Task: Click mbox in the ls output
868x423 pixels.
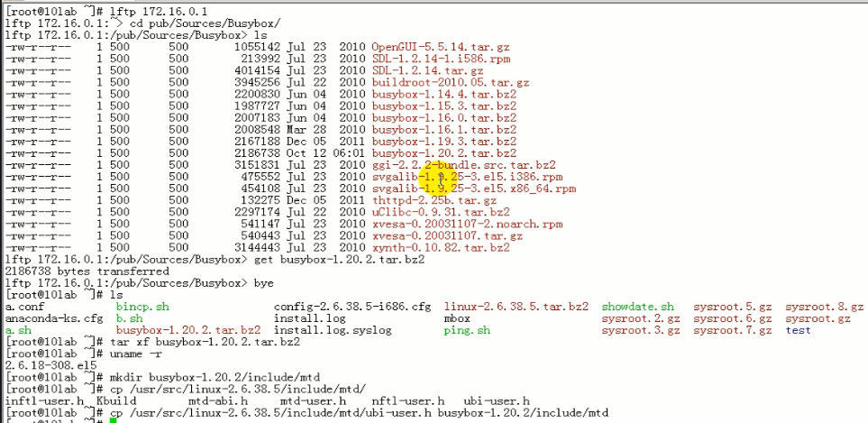Action: 457,318
